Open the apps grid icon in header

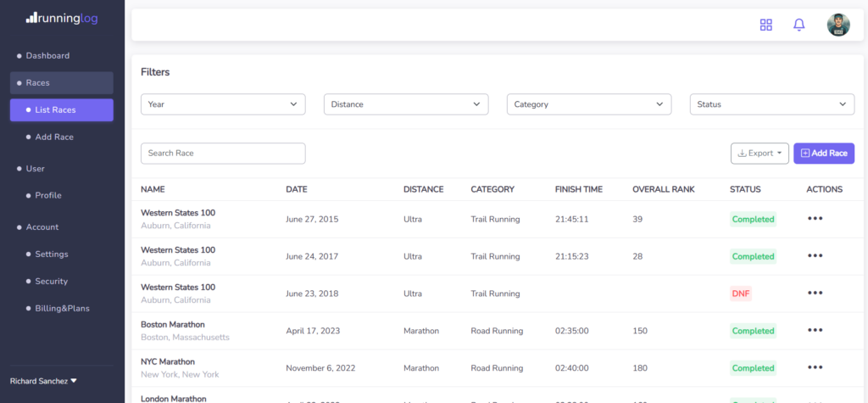[x=766, y=25]
